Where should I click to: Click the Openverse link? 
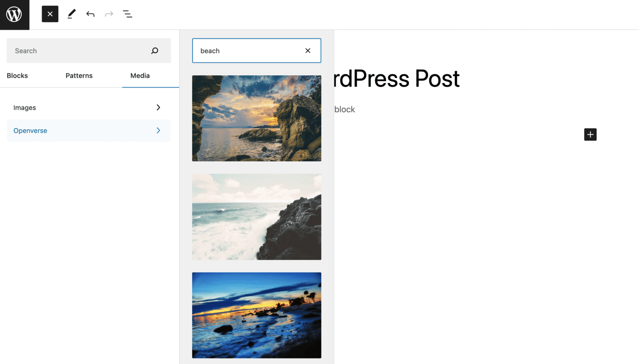(30, 130)
